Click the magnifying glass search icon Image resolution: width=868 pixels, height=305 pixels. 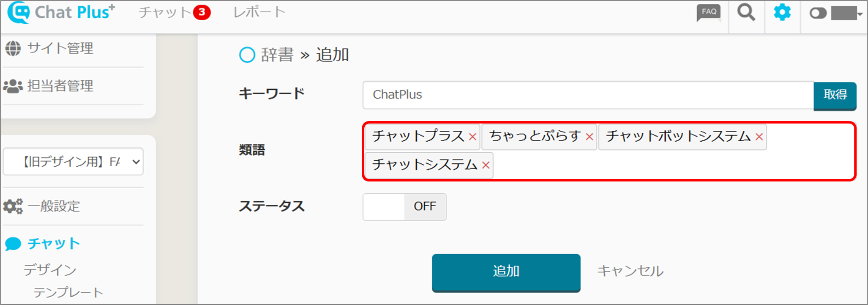point(746,12)
